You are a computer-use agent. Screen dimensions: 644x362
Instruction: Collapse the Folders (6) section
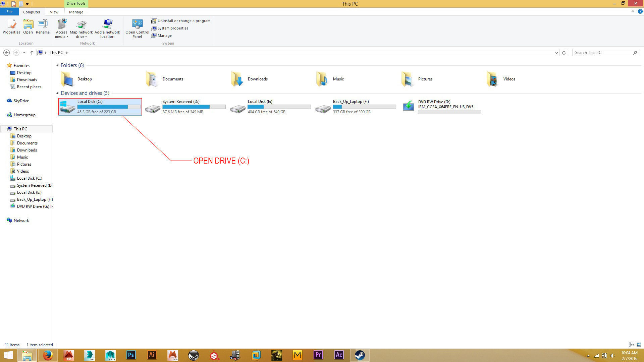point(57,65)
